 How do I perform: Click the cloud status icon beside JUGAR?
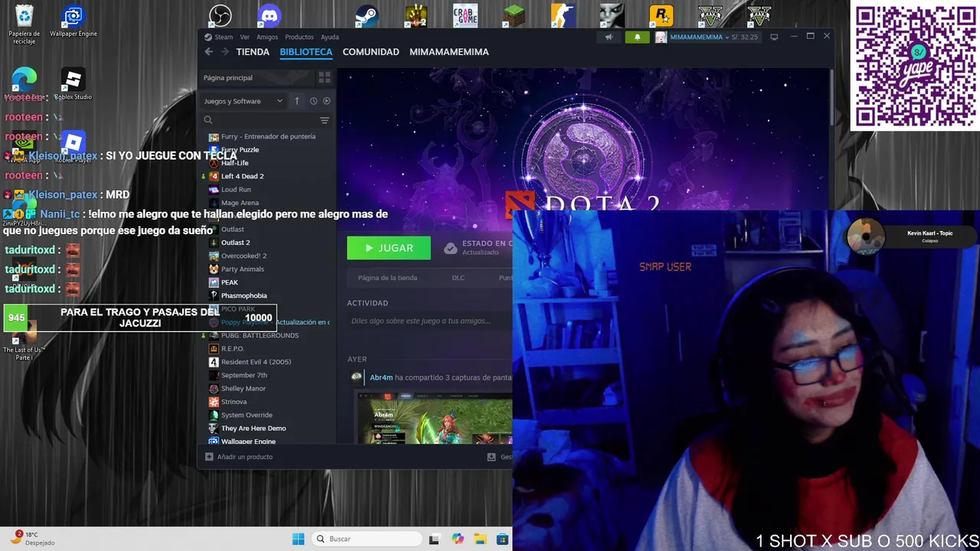point(451,248)
